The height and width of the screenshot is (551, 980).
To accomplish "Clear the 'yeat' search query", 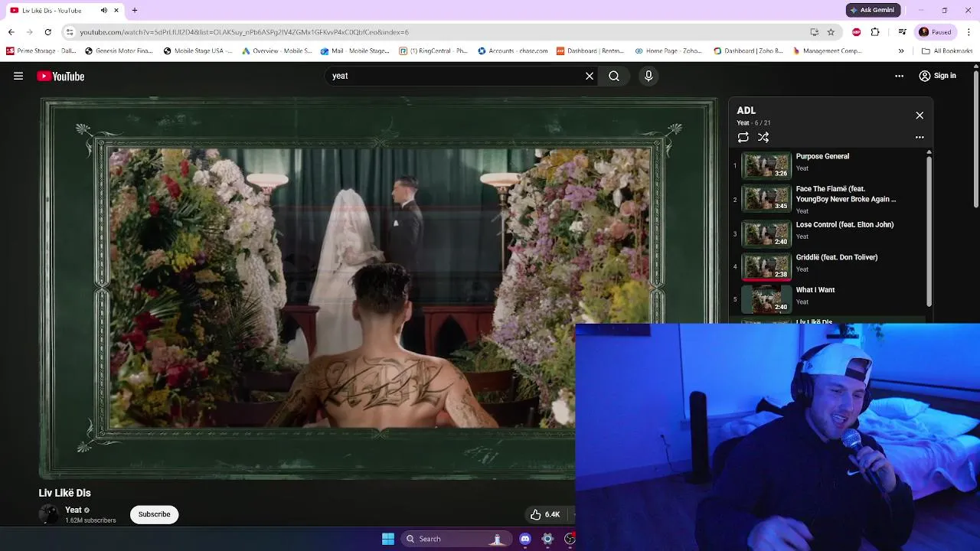I will click(590, 76).
